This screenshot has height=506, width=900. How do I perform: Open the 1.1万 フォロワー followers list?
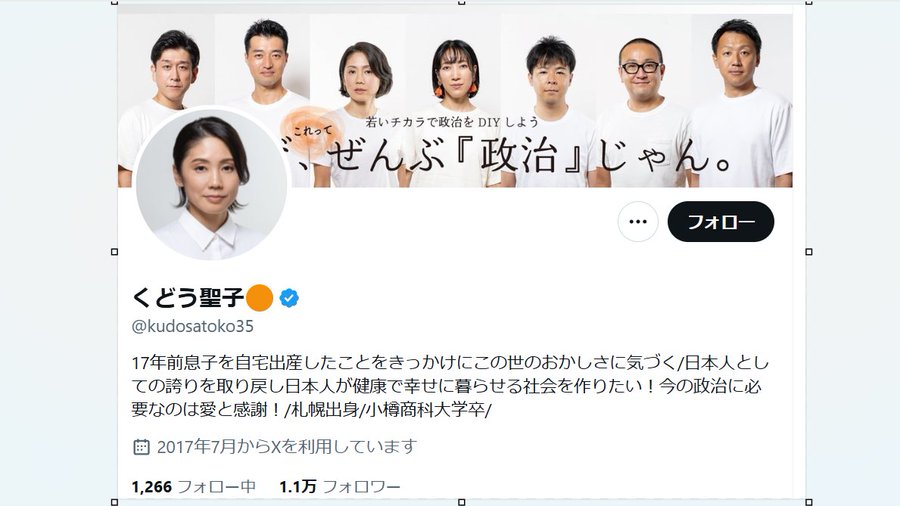click(x=340, y=486)
